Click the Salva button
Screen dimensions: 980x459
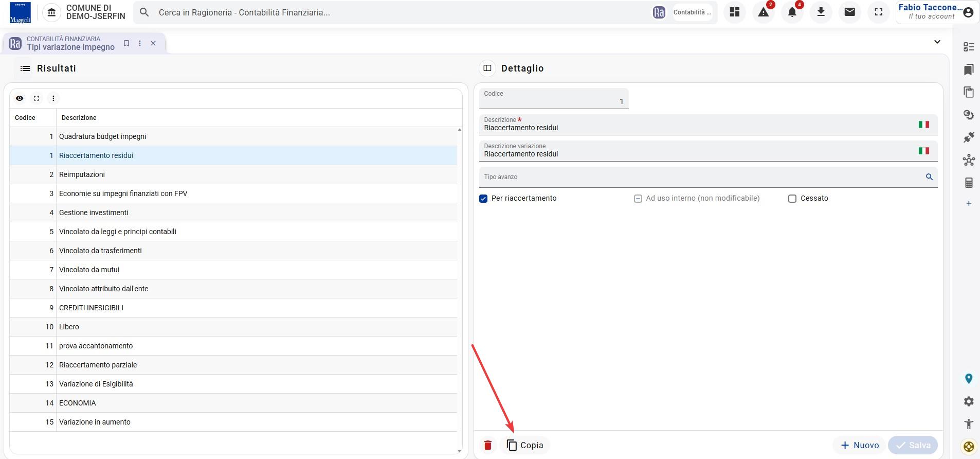pos(913,445)
